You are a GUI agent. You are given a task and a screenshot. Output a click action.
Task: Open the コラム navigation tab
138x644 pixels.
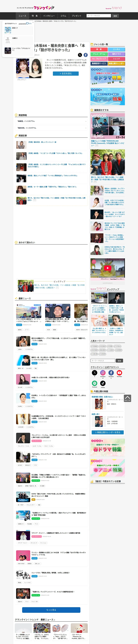pyautogui.click(x=63, y=16)
